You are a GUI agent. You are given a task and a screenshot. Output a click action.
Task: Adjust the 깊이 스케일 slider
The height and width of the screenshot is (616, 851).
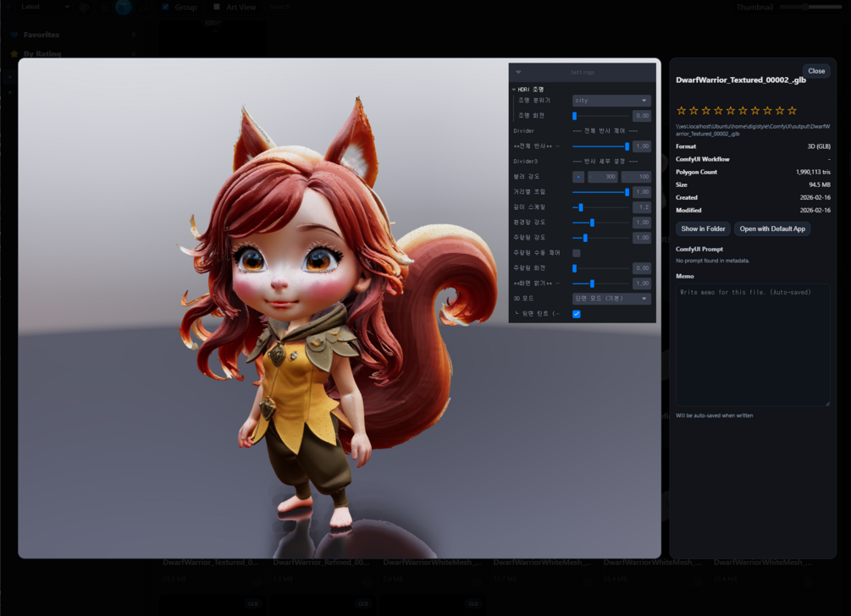tap(601, 207)
